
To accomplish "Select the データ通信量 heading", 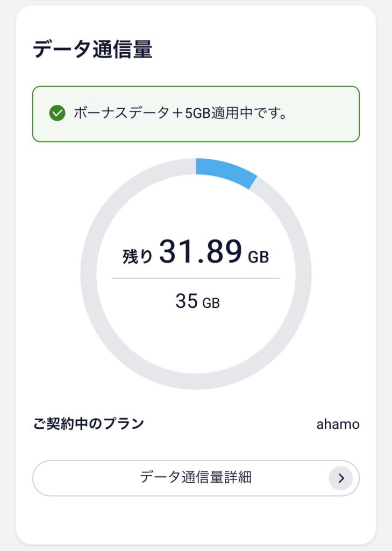I will (x=92, y=50).
